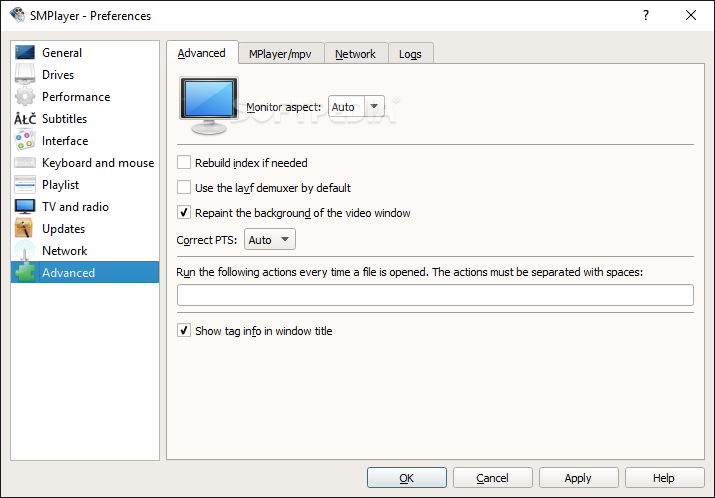Open General preferences label
This screenshot has width=715, height=498.
click(x=62, y=53)
